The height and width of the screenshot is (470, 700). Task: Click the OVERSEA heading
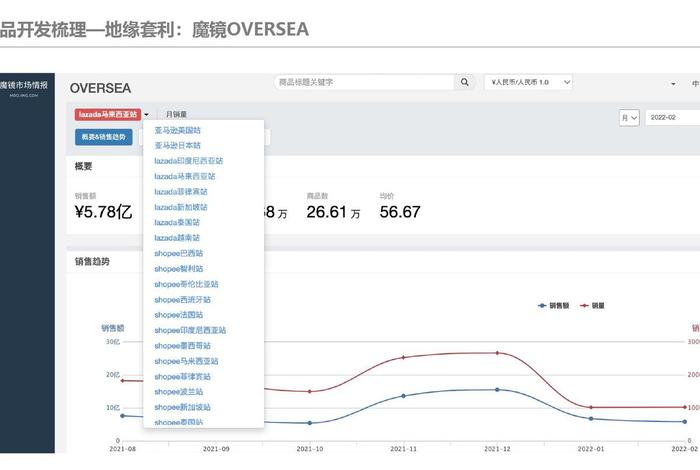pyautogui.click(x=100, y=88)
